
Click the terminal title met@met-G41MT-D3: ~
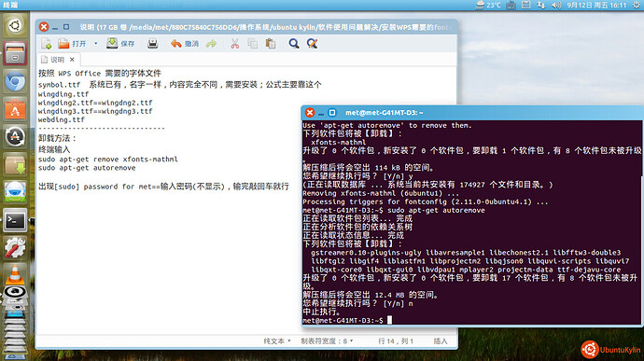tap(384, 113)
